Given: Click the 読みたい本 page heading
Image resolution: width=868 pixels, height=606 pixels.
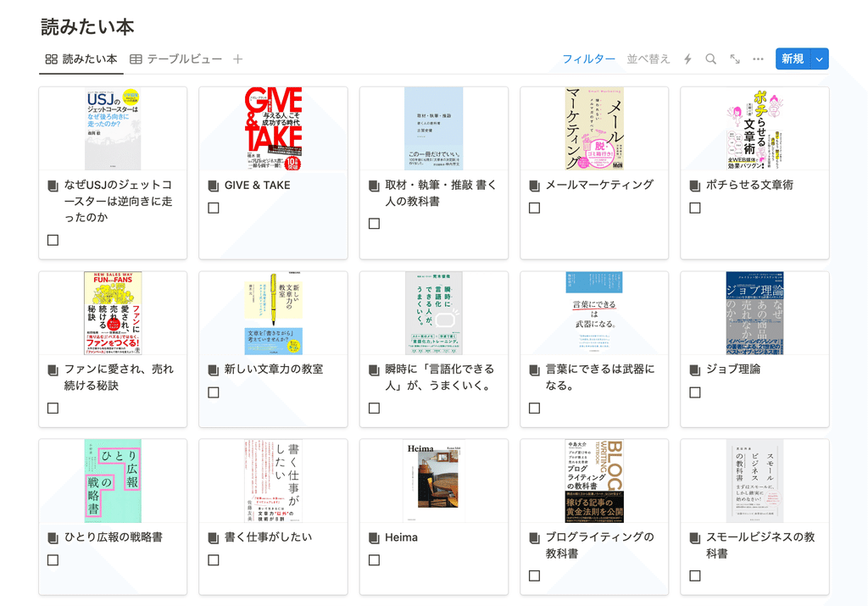Looking at the screenshot, I should pyautogui.click(x=87, y=26).
